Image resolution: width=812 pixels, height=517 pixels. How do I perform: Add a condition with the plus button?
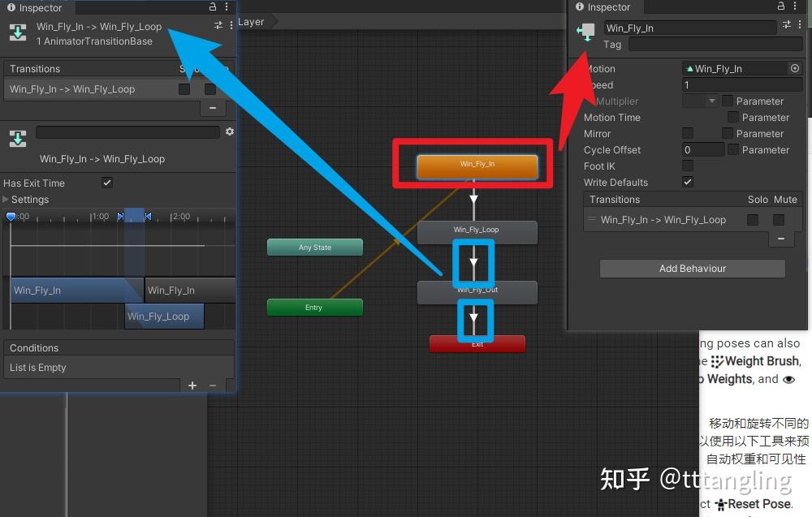pyautogui.click(x=192, y=385)
